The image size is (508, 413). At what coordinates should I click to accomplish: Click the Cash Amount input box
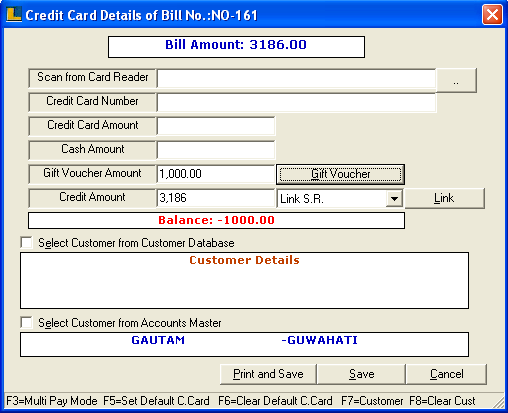[216, 150]
